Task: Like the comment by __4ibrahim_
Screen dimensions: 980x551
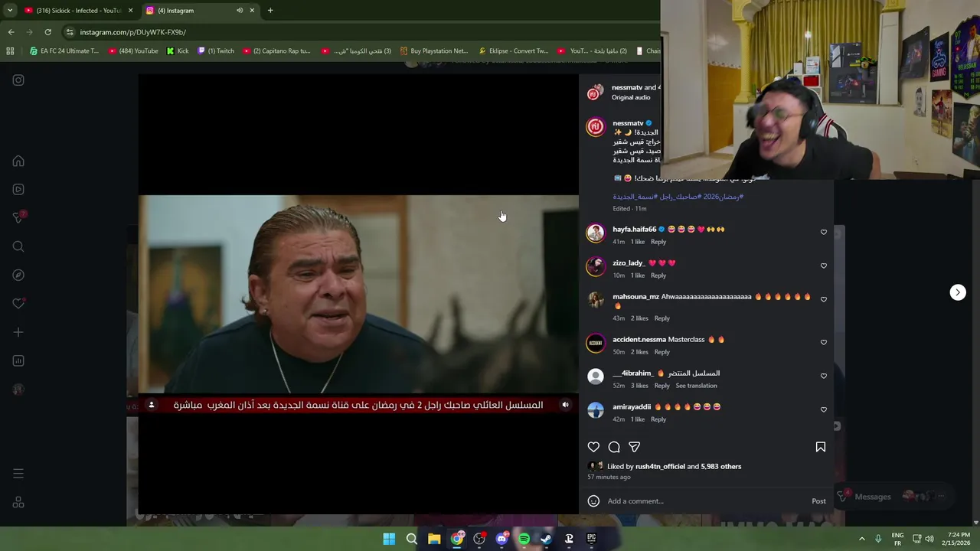Action: [x=824, y=376]
